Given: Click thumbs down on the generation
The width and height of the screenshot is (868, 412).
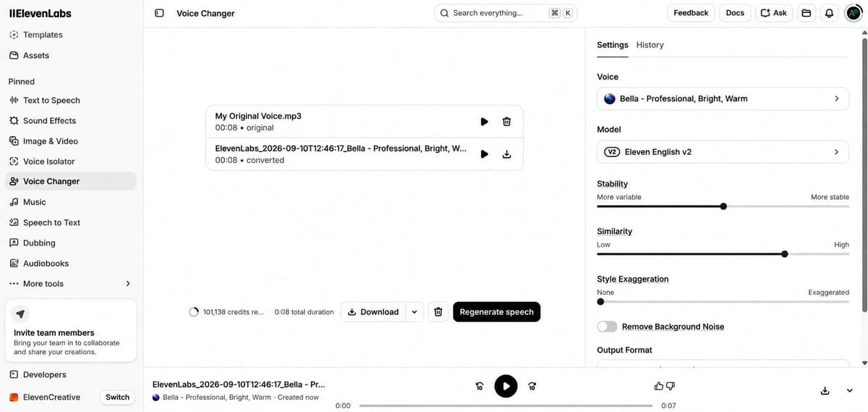Looking at the screenshot, I should 671,386.
